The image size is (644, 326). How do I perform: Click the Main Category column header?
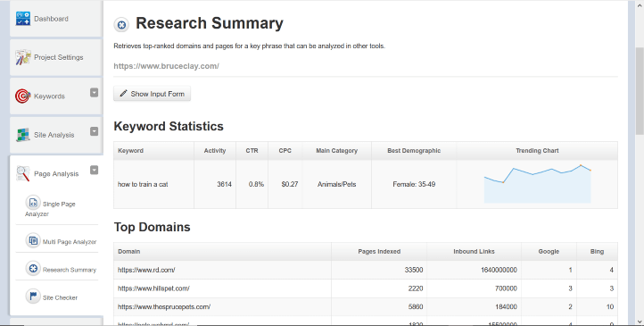tap(337, 151)
